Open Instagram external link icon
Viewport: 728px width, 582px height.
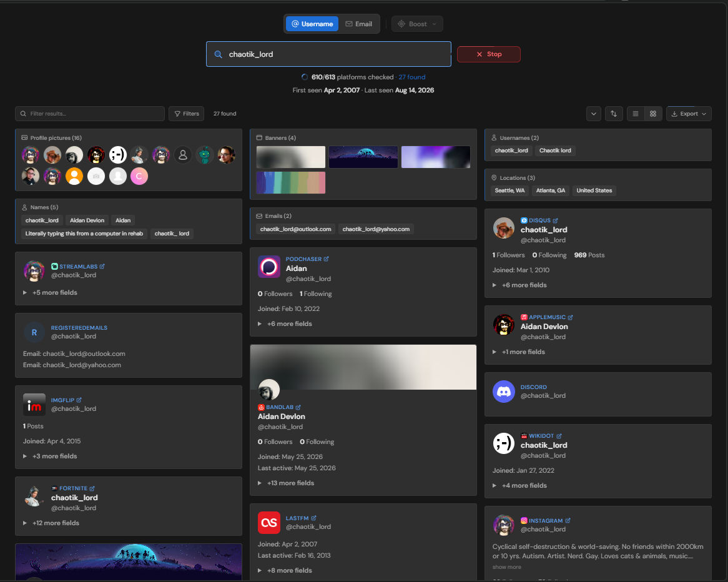click(568, 521)
